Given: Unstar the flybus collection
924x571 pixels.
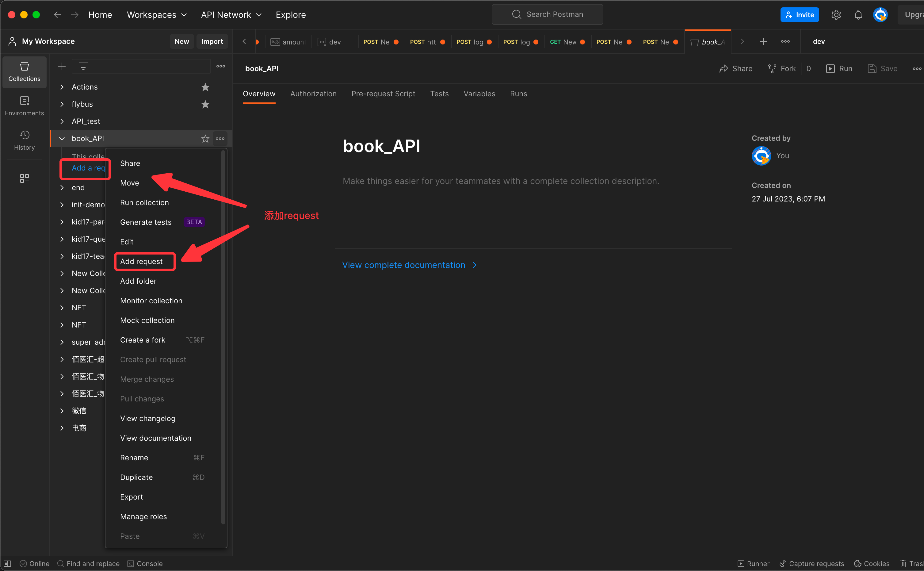Looking at the screenshot, I should coord(205,104).
